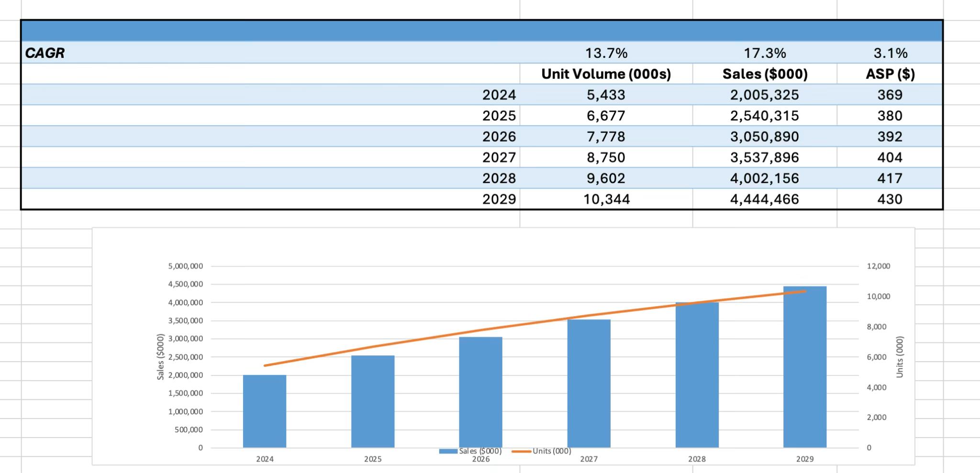Select the Unit Volume (000s) header cell
Viewport: 980px width, 473px height.
606,74
